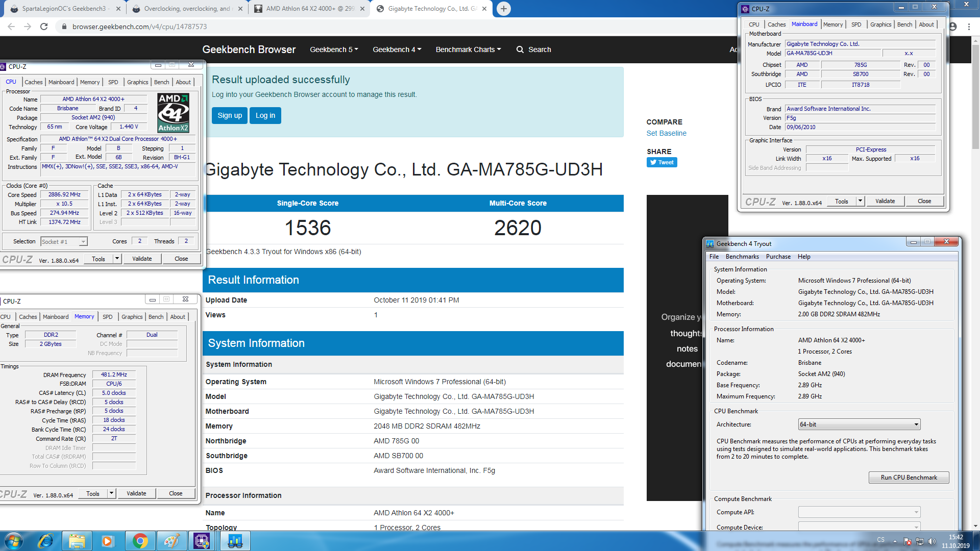Expand the Geekbench 4 navigation dropdown
The image size is (980, 551).
pos(397,49)
